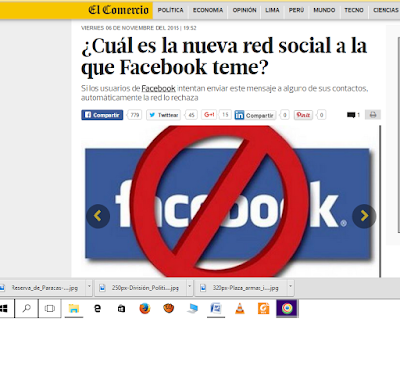Show next gallery image with right arrow
The image size is (400, 376).
pos(364,216)
